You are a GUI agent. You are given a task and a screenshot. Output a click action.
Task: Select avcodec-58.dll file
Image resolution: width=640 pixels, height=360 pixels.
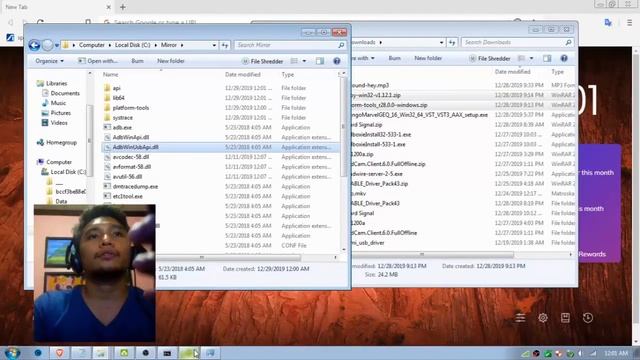click(131, 157)
